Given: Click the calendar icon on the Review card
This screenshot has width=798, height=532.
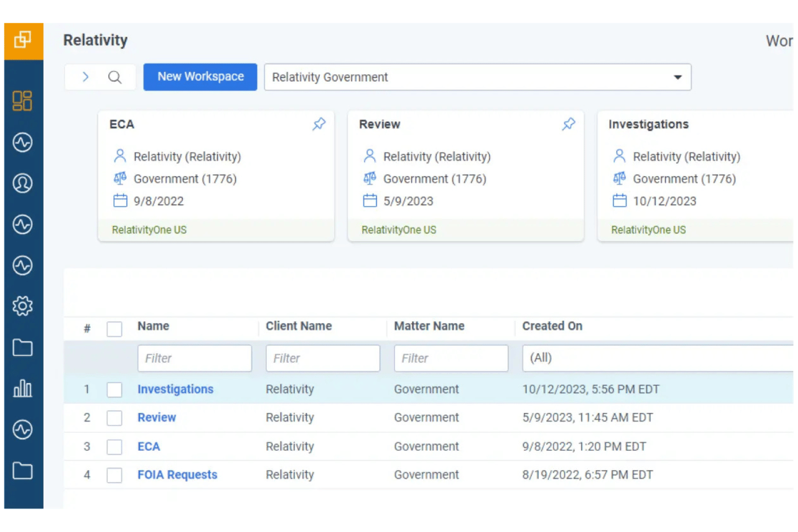Looking at the screenshot, I should click(370, 201).
